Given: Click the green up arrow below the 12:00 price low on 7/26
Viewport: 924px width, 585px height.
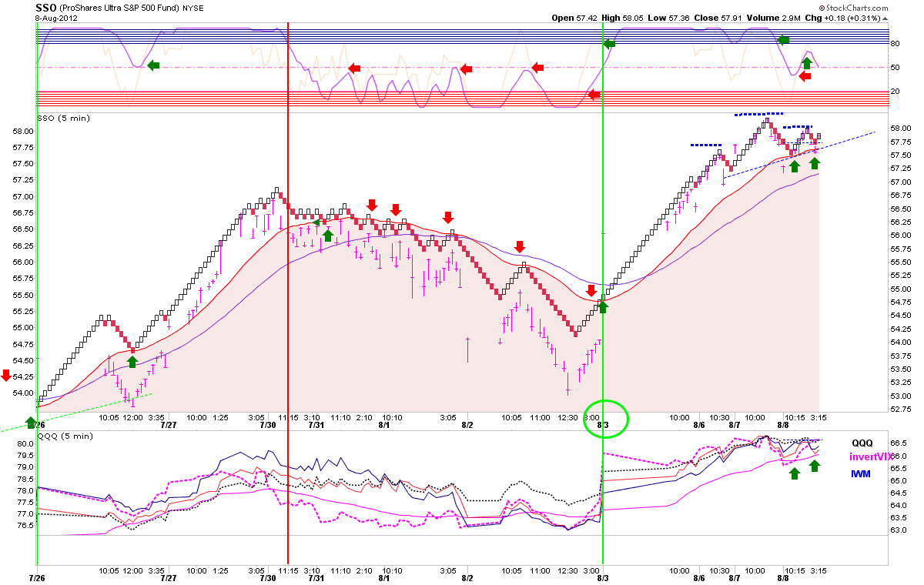Looking at the screenshot, I should tap(132, 361).
